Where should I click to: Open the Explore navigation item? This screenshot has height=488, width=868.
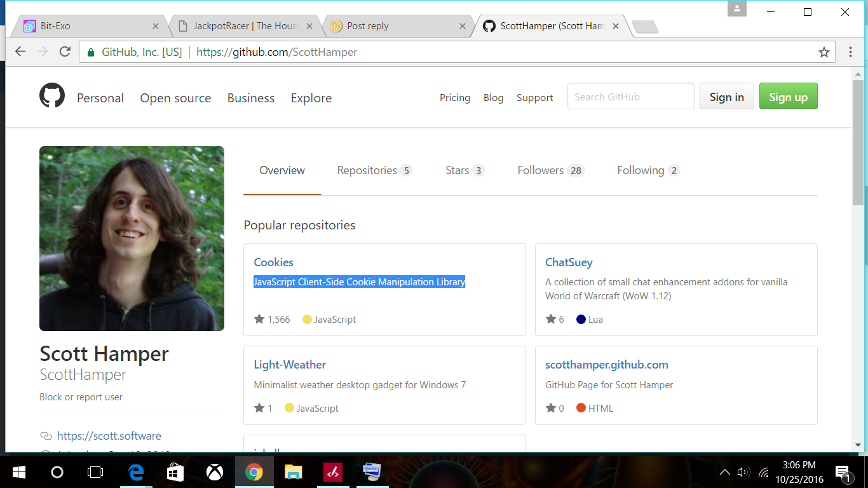click(311, 98)
